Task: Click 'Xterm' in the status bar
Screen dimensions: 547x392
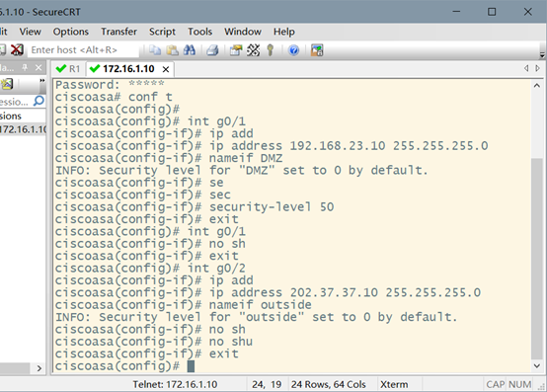Action: pyautogui.click(x=394, y=384)
